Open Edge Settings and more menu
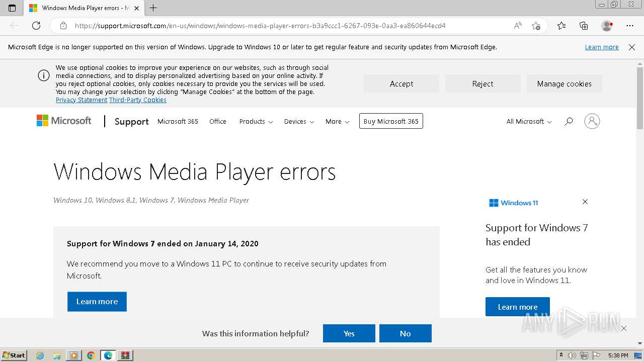644x362 pixels. pos(630,26)
